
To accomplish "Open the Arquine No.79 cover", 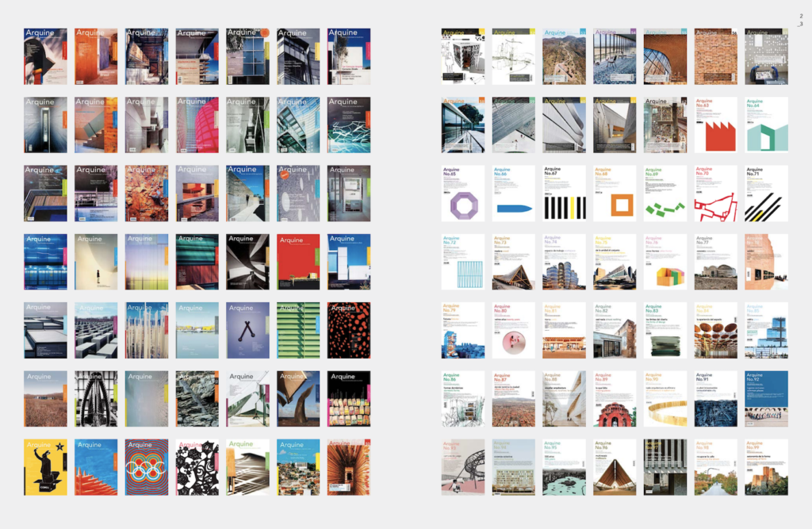I will (463, 330).
